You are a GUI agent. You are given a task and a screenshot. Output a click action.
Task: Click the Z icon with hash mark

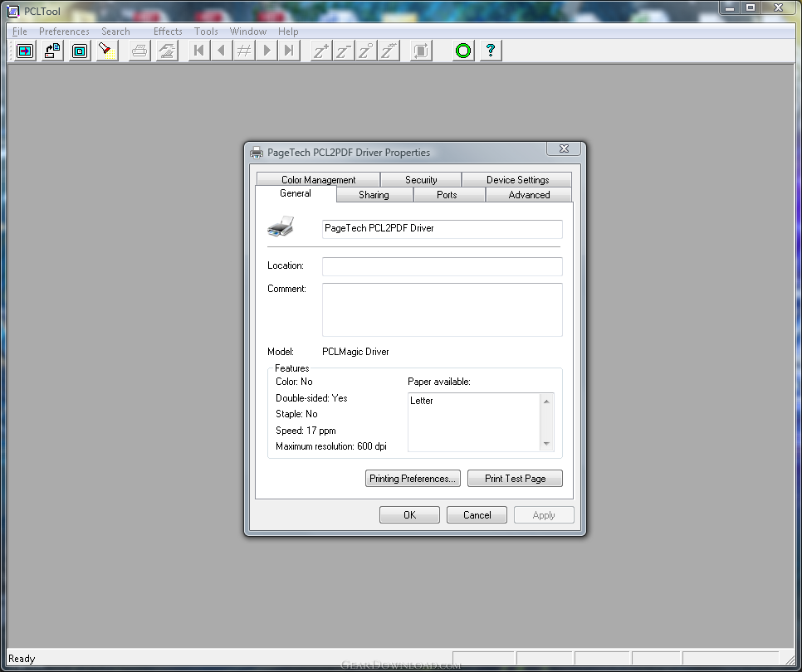[x=389, y=51]
